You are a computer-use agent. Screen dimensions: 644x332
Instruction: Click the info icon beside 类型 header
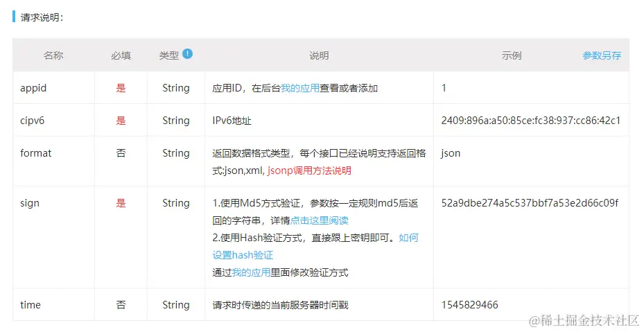pyautogui.click(x=188, y=54)
